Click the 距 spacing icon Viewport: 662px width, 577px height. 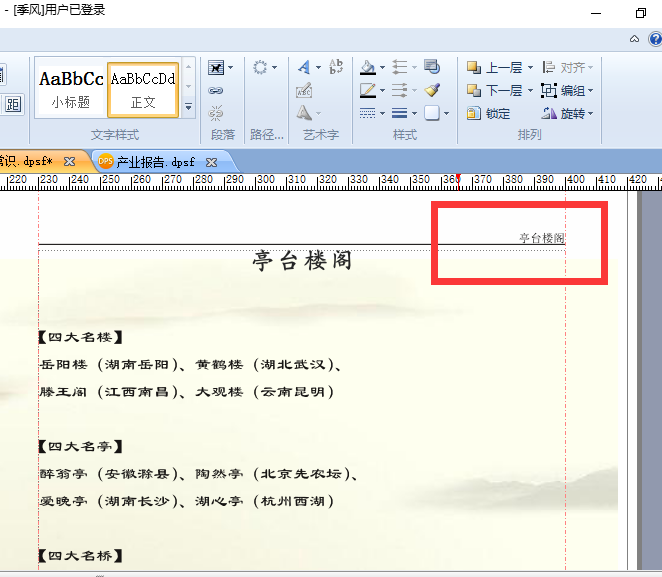[x=13, y=104]
